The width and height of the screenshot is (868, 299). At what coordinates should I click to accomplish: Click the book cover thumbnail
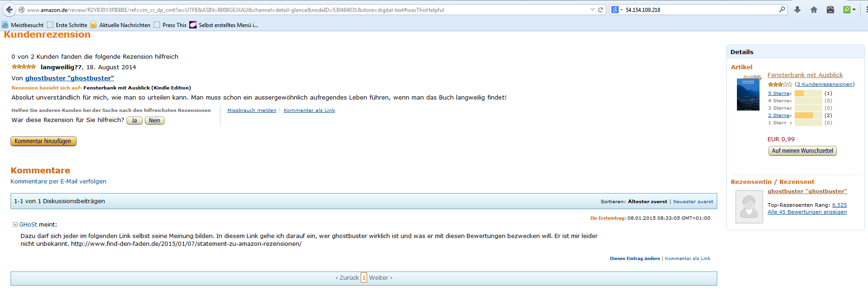[x=748, y=93]
